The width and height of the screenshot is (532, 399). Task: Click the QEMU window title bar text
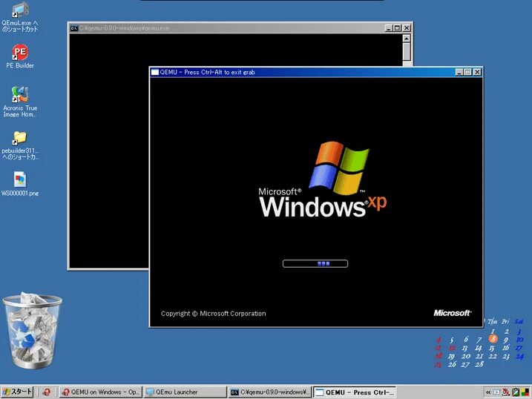207,72
